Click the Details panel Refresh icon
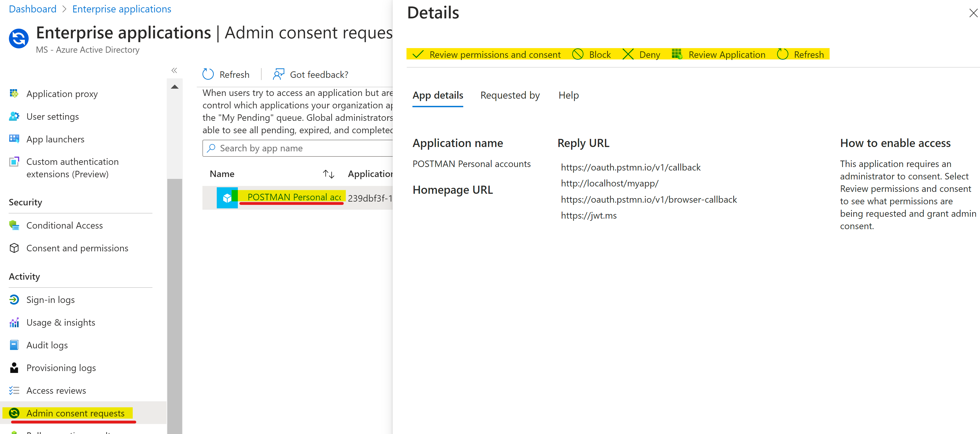980x434 pixels. tap(782, 54)
